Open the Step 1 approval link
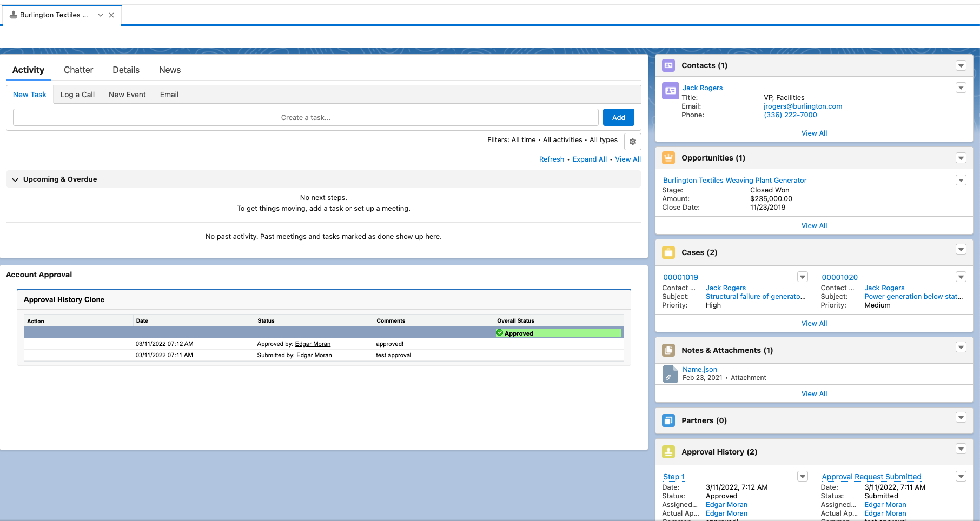 tap(674, 477)
